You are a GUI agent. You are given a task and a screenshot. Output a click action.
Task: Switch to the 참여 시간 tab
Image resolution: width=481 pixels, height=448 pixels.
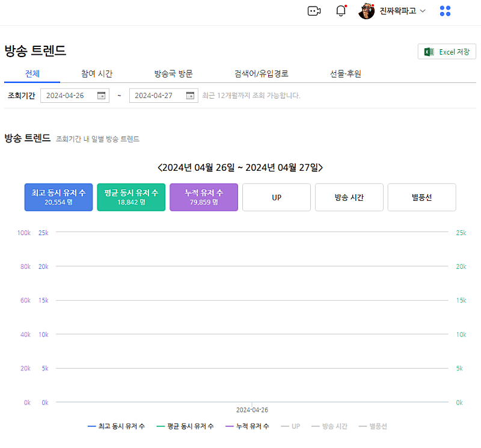tap(97, 74)
